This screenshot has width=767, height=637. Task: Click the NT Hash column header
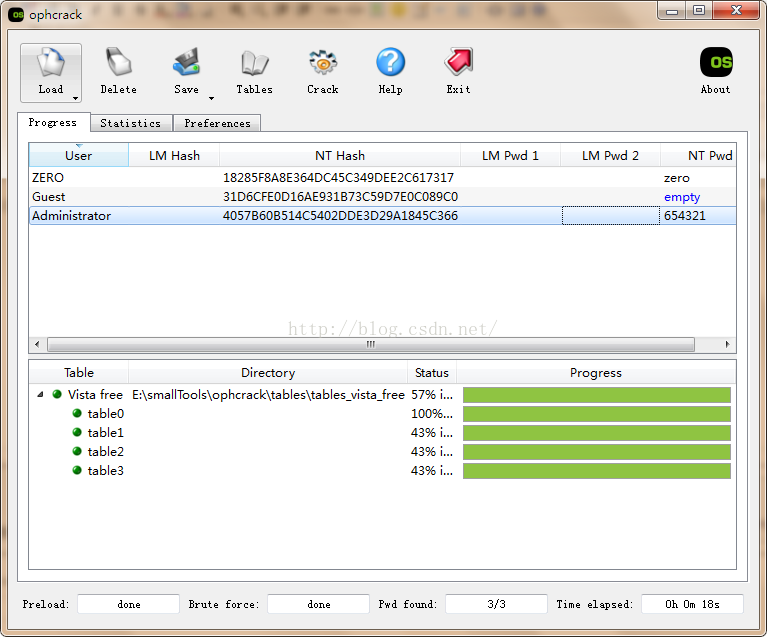tap(340, 156)
